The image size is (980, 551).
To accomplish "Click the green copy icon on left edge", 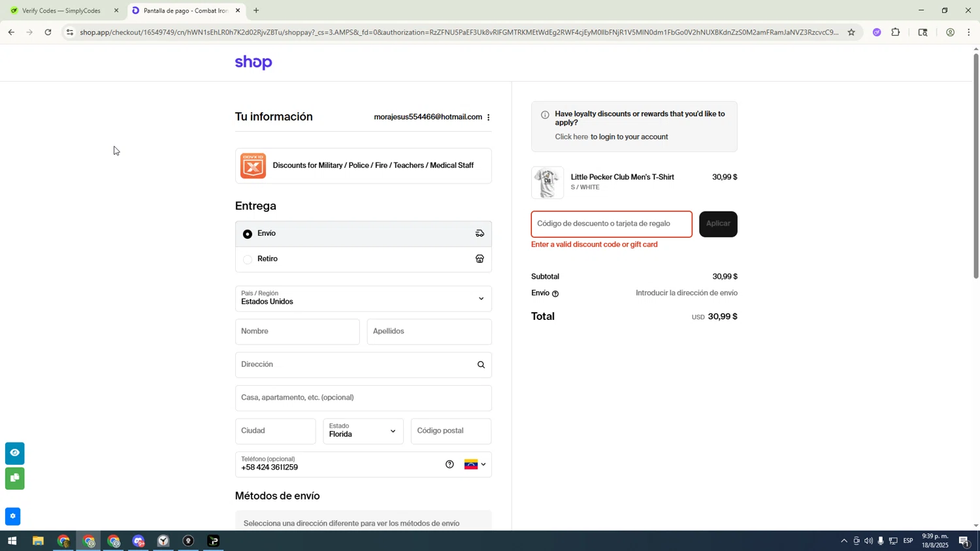I will click(14, 479).
